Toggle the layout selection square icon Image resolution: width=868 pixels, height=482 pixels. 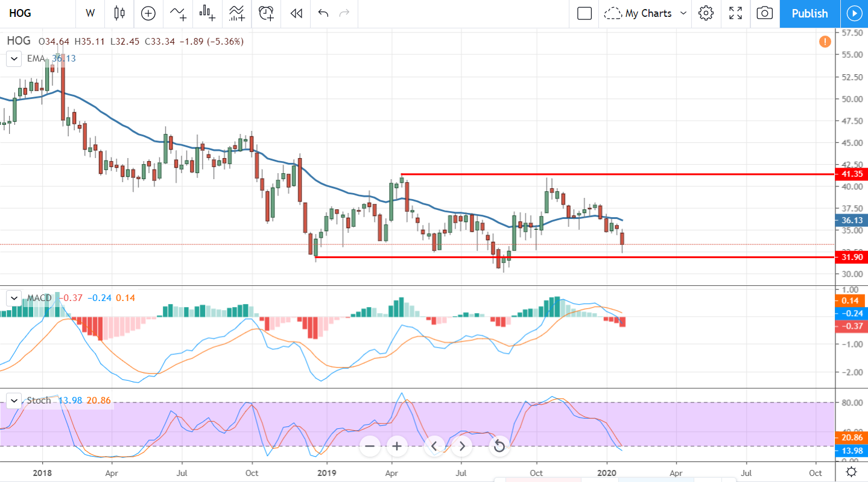coord(584,13)
